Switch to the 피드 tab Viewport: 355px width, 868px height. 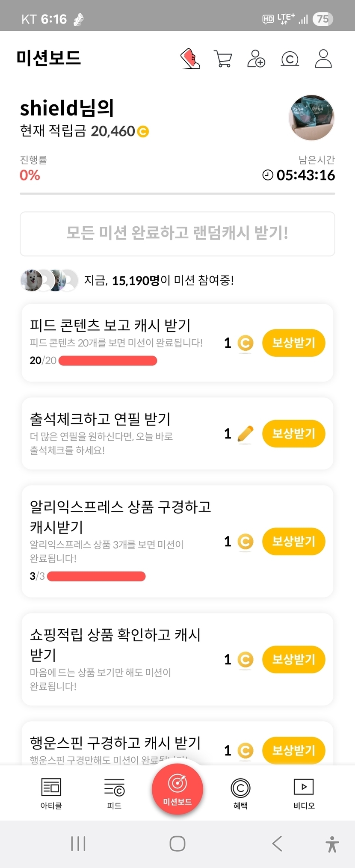pos(114,793)
